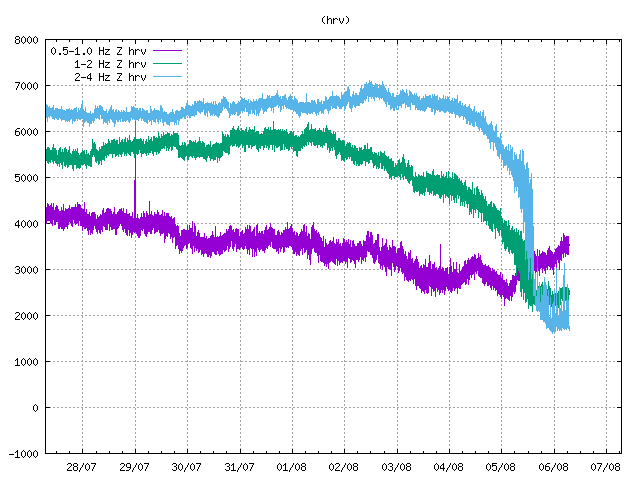Click x-axis date label 31/07
Image resolution: width=640 pixels, height=480 pixels.
coord(239,467)
